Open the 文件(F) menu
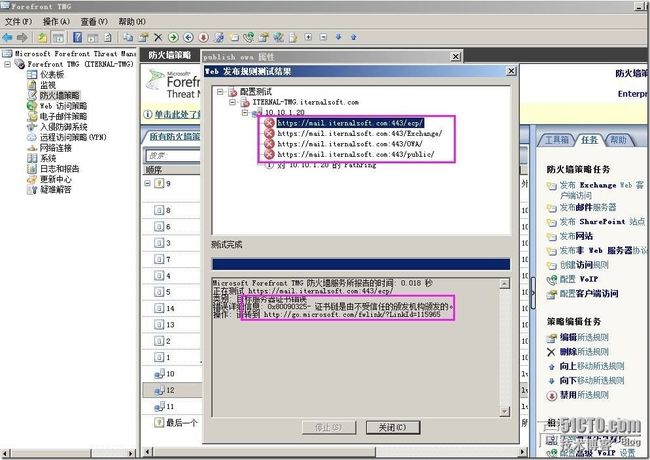This screenshot has width=650, height=460. [x=18, y=22]
